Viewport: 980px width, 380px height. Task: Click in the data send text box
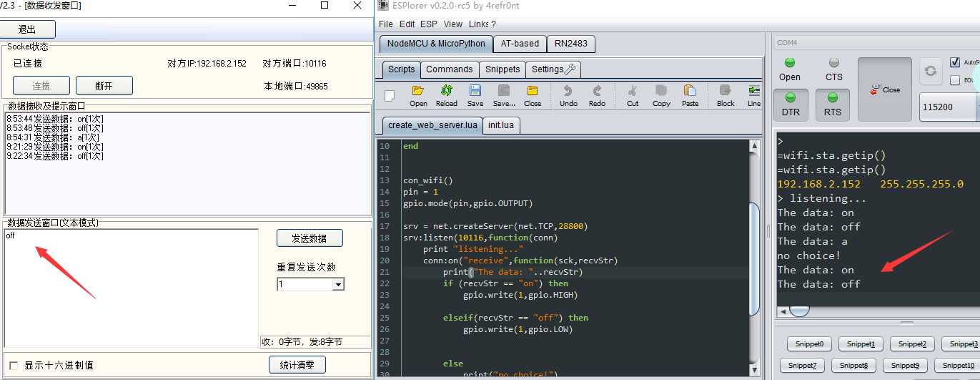(x=131, y=288)
